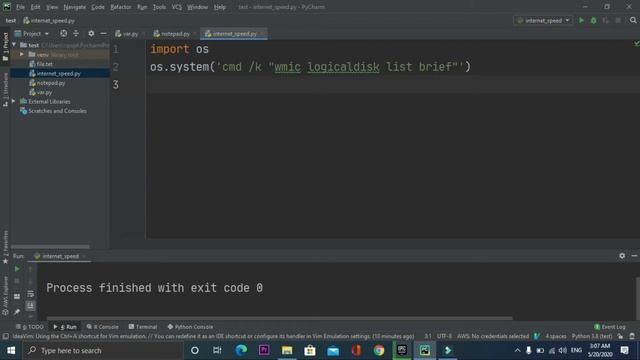
Task: Click the IdeaVim V status bar icon
Action: pos(537,336)
